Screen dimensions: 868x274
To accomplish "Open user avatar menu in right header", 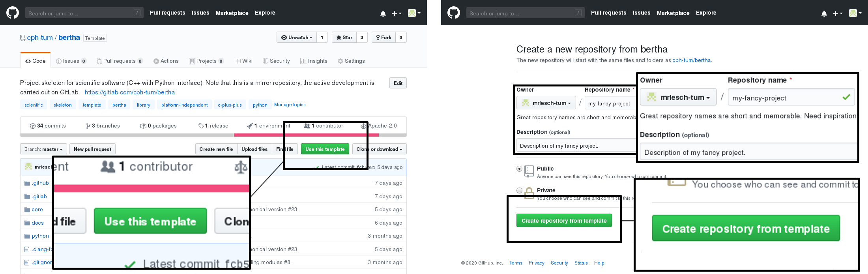I will click(855, 13).
